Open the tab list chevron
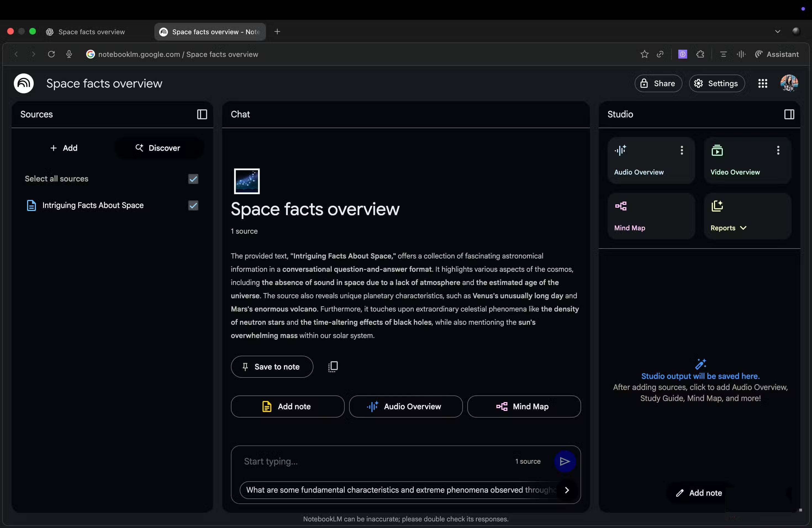This screenshot has height=528, width=812. click(777, 32)
